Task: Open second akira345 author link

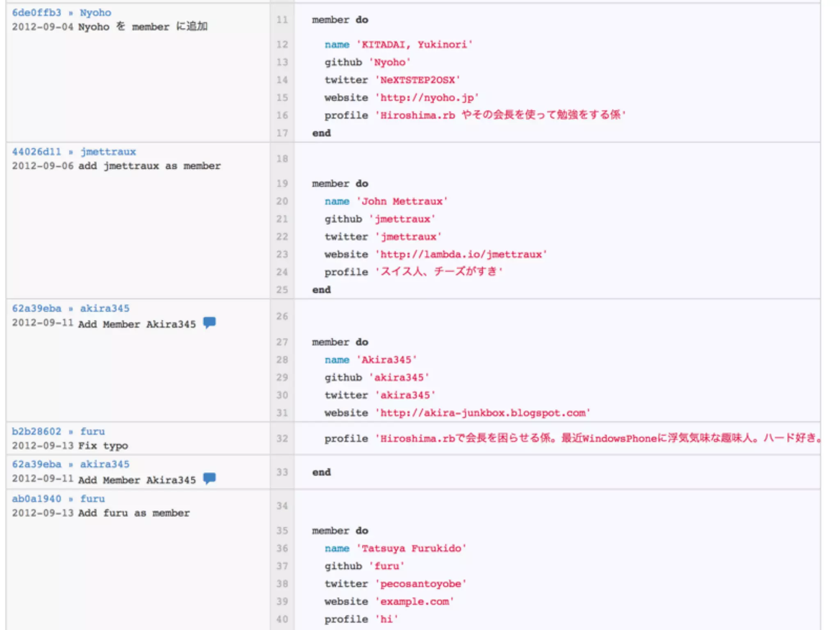Action: pos(105,464)
